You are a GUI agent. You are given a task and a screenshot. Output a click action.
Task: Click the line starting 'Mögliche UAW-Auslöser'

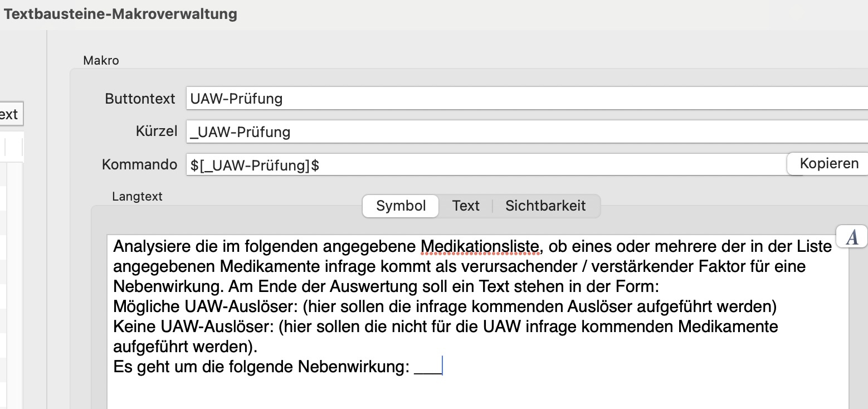tap(445, 306)
